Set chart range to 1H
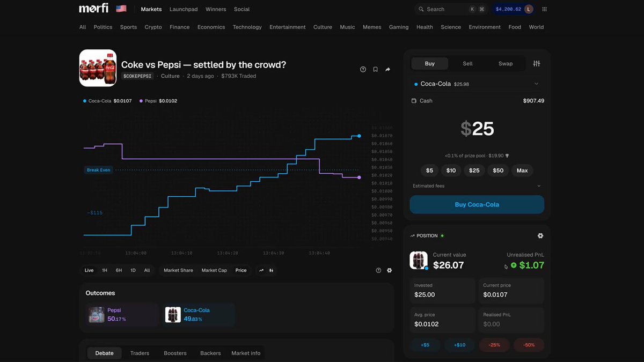 point(105,270)
